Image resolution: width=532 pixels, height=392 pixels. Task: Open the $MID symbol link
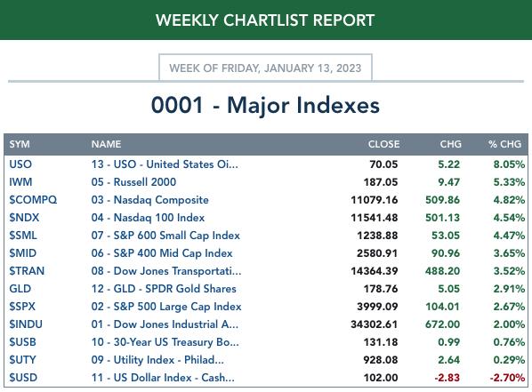[x=23, y=253]
